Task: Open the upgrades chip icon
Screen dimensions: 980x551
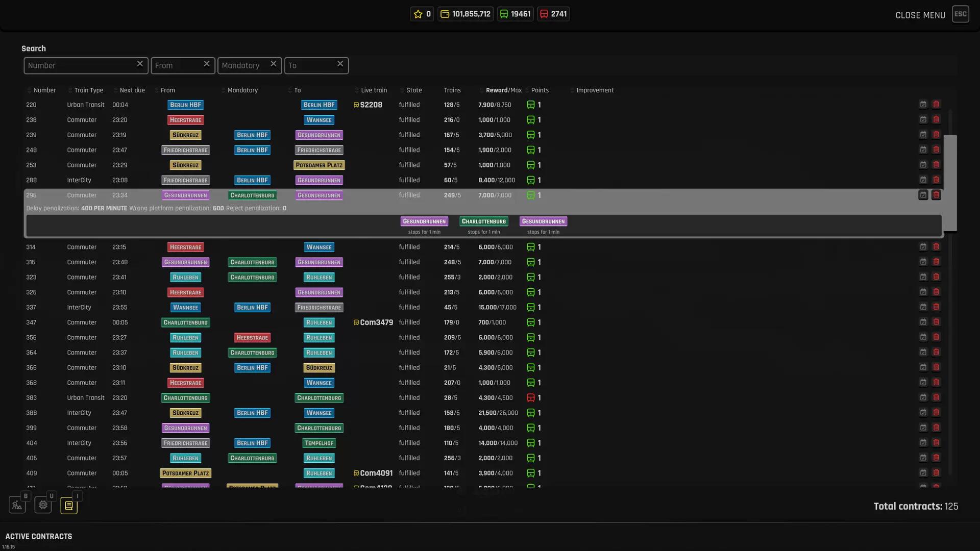Action: point(43,505)
